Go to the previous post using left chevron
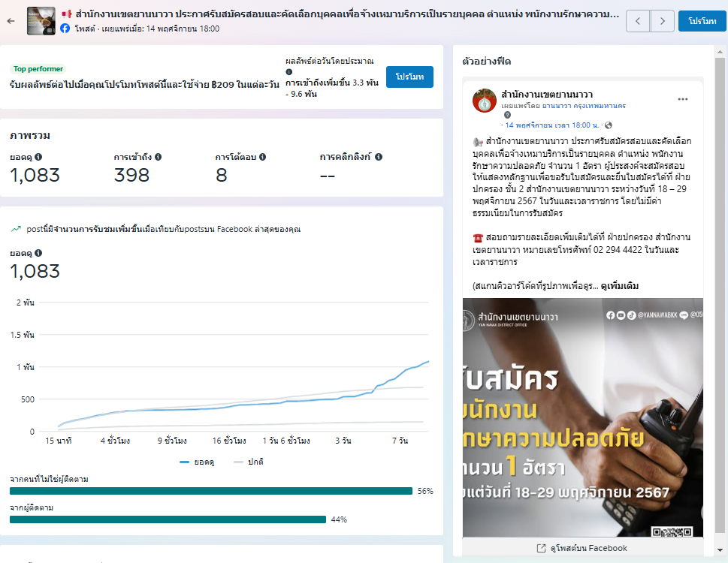 638,21
